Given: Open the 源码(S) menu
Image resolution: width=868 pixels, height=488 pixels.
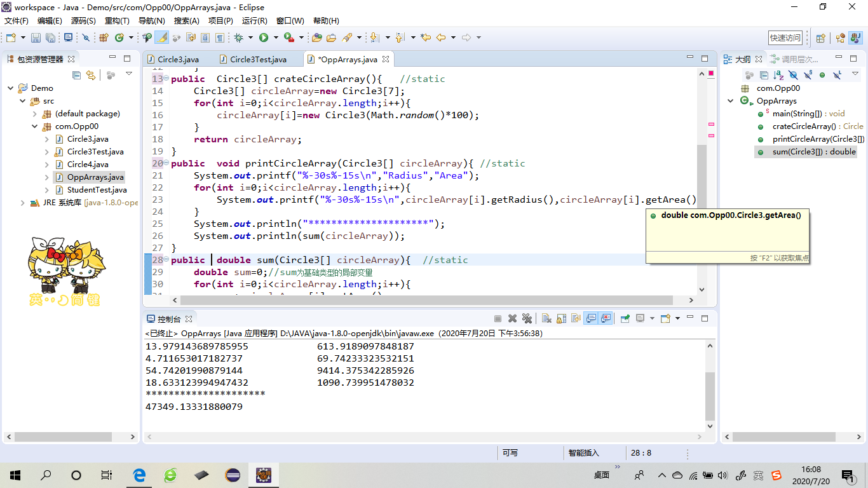Looking at the screenshot, I should [83, 21].
